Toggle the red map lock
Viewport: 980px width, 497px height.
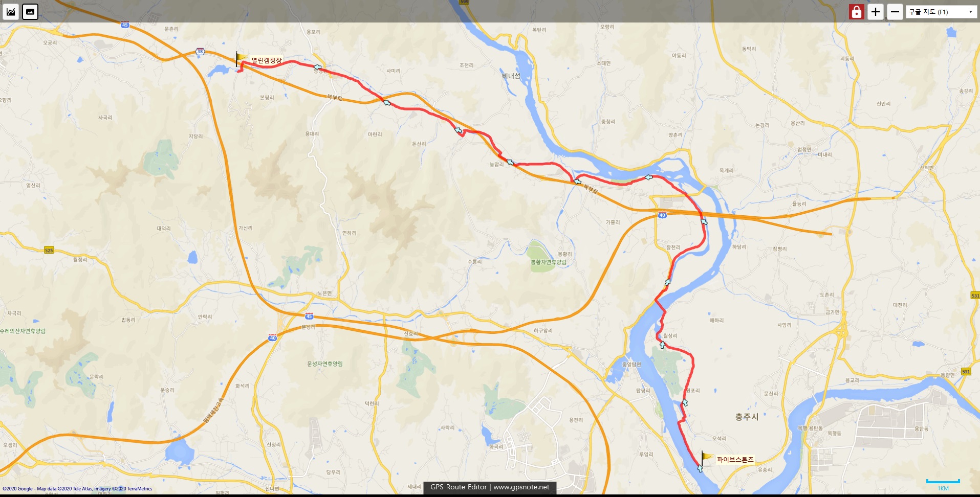(856, 12)
